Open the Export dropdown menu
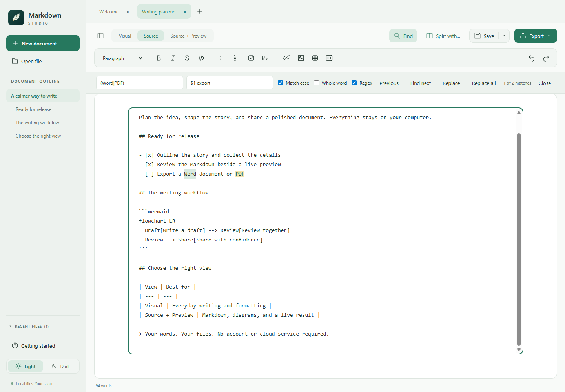The height and width of the screenshot is (392, 565). click(536, 36)
